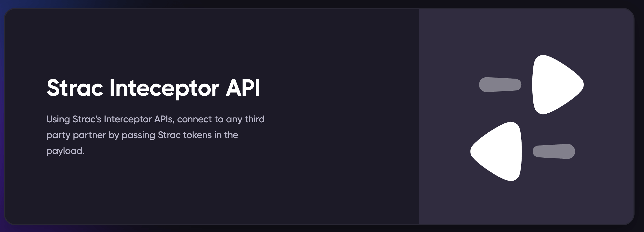644x232 pixels.
Task: Click the word "Strac" in the title
Action: coord(75,88)
